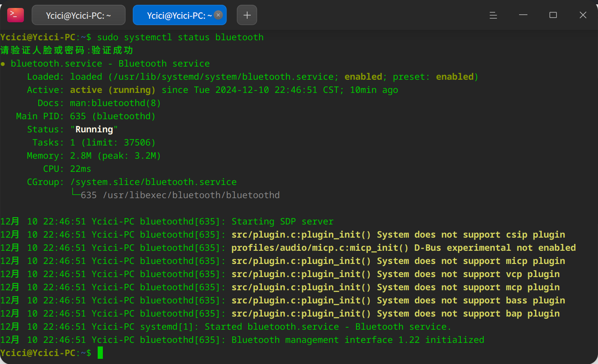Click the green cursor block at the prompt
598x364 pixels.
100,353
